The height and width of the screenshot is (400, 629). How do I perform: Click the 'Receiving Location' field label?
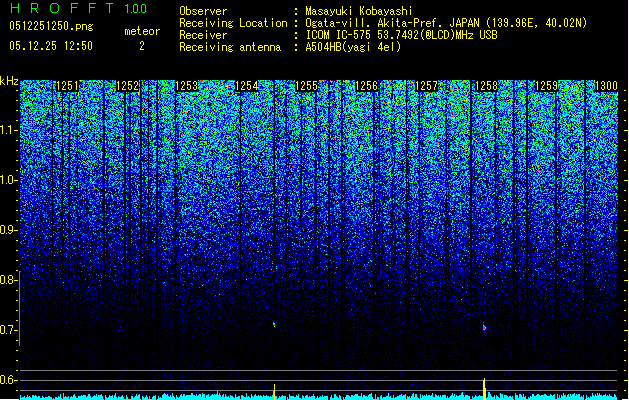pos(233,23)
